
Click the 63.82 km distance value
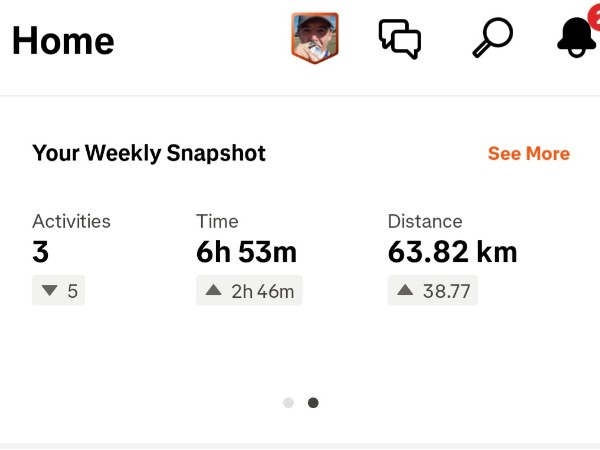pos(452,252)
